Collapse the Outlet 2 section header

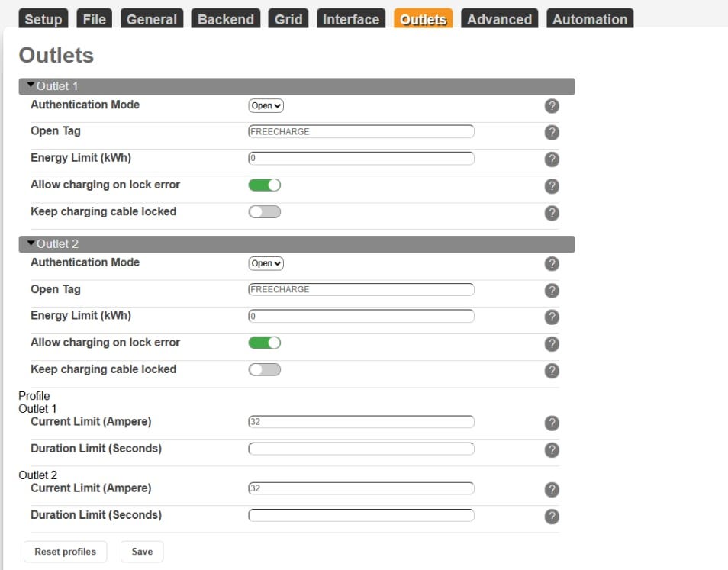click(297, 244)
